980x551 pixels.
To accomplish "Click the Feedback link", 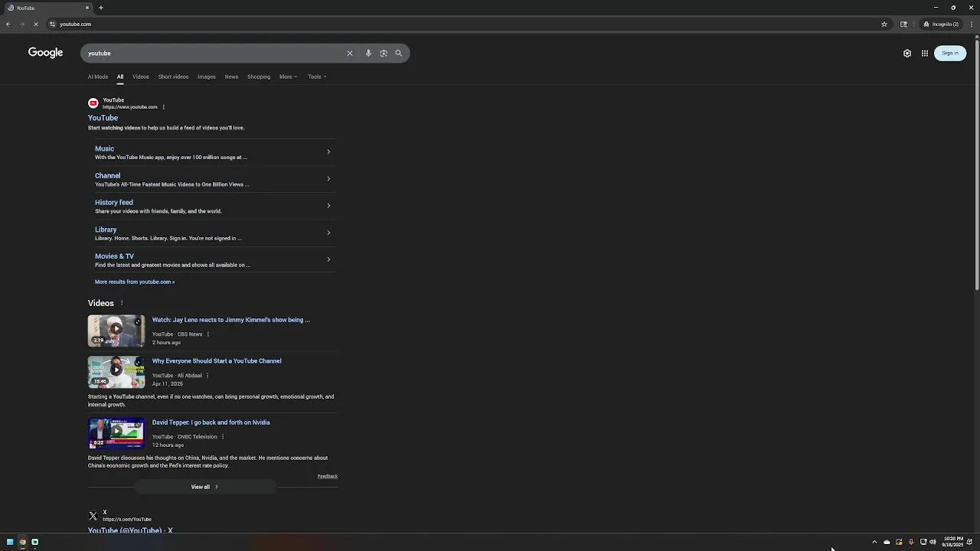I will click(328, 476).
